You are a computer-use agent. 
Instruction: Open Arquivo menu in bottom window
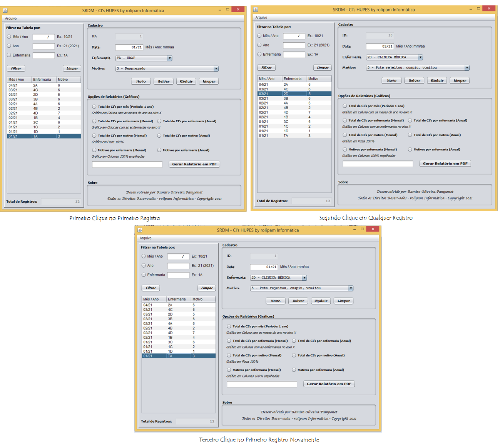coord(145,238)
